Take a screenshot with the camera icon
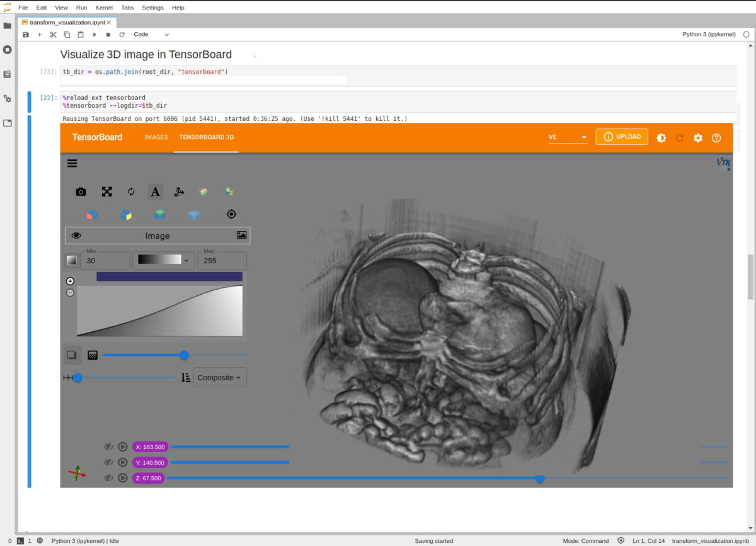 pyautogui.click(x=81, y=191)
